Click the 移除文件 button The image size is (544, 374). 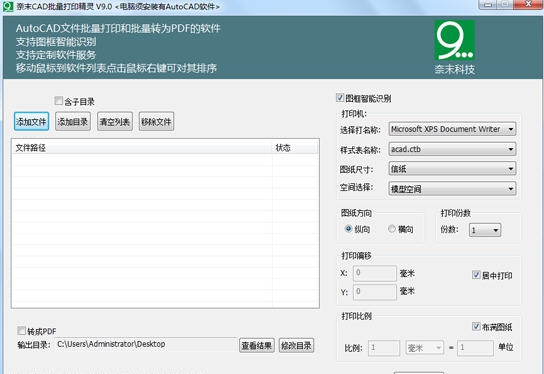coord(156,121)
